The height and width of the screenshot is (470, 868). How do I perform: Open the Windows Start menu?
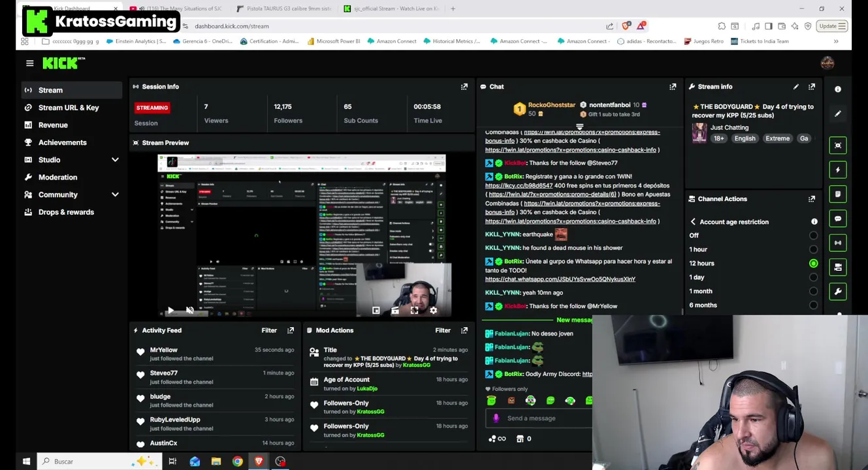[26, 462]
